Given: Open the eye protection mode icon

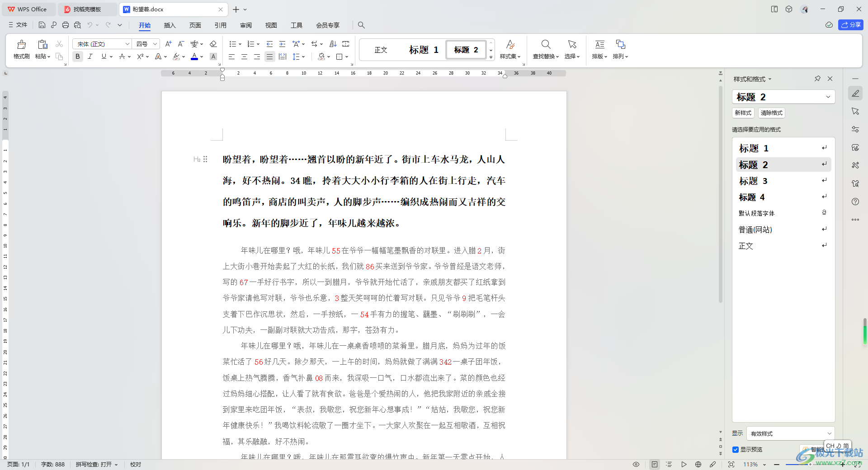Looking at the screenshot, I should pos(636,464).
